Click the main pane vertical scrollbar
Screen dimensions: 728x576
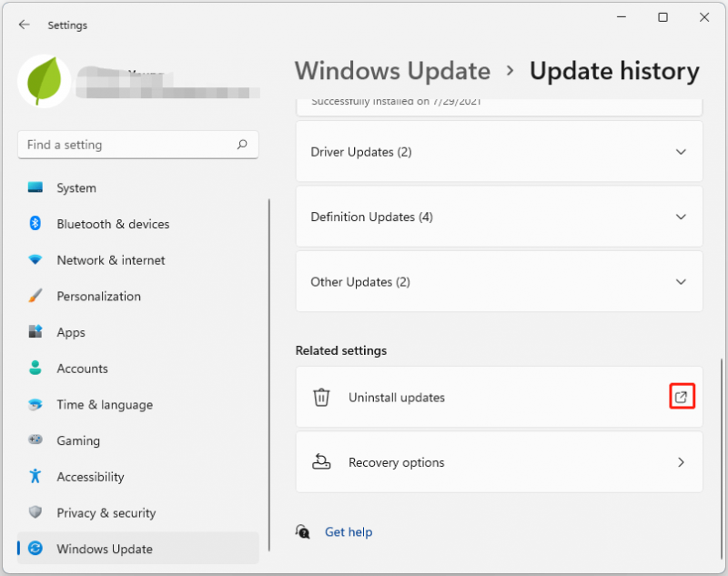coord(722,459)
